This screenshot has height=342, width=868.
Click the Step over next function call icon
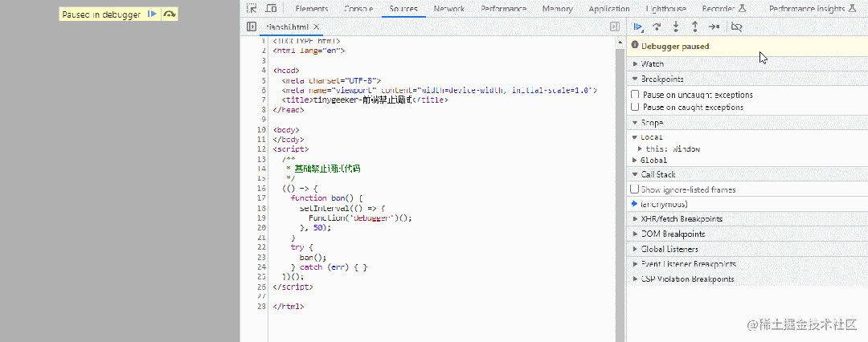point(657,26)
